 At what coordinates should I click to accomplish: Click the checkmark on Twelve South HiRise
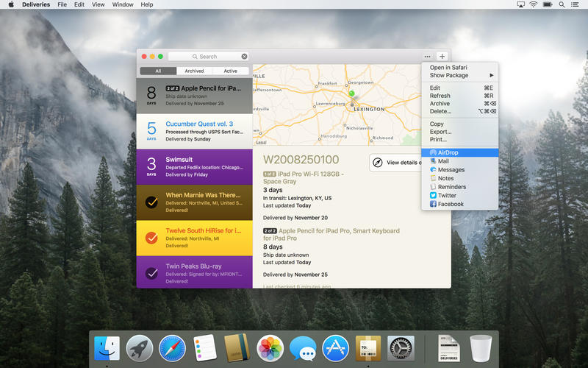tap(151, 238)
